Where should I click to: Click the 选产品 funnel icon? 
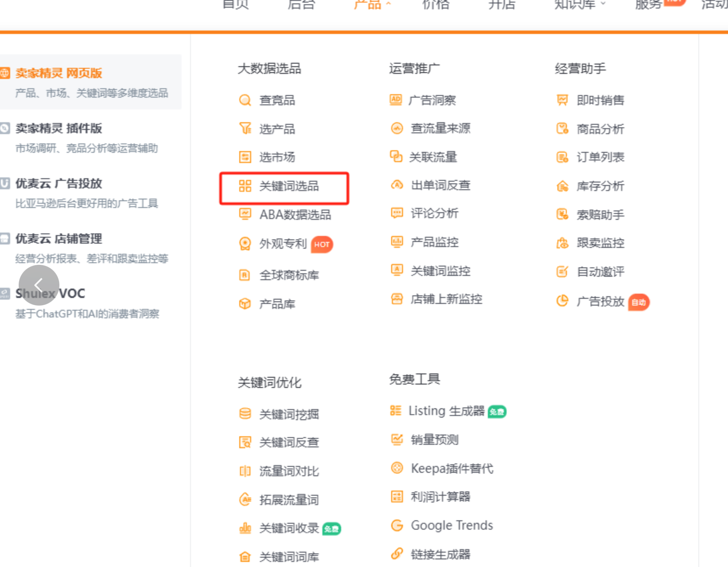245,128
